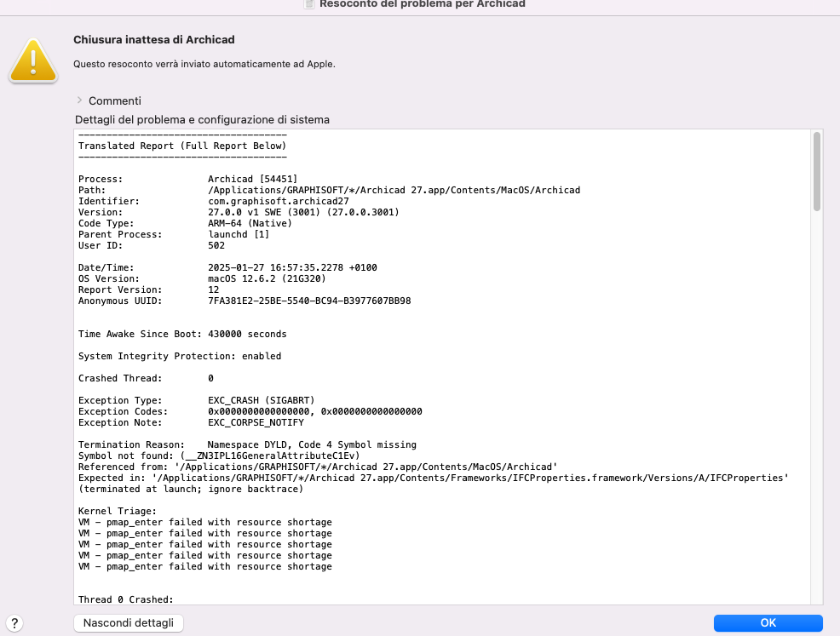This screenshot has width=840, height=636.
Task: Click 'Translated Report (Full Report Below)' line
Action: [x=182, y=146]
